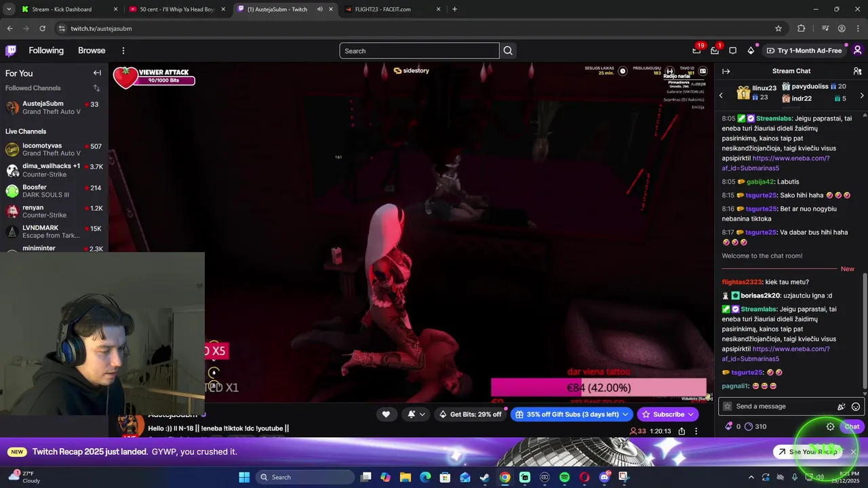The height and width of the screenshot is (488, 868).
Task: Switch to the Stream - Kick Dashboard tab
Action: click(70, 9)
